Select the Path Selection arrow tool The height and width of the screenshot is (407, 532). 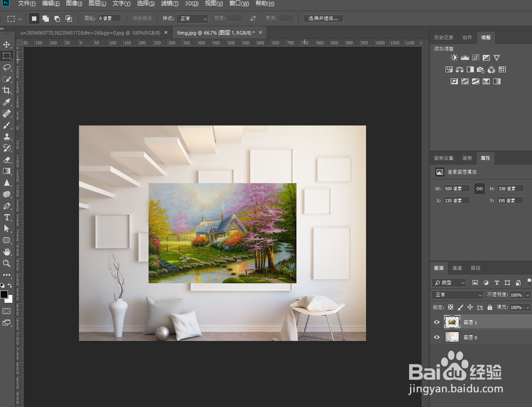point(7,229)
